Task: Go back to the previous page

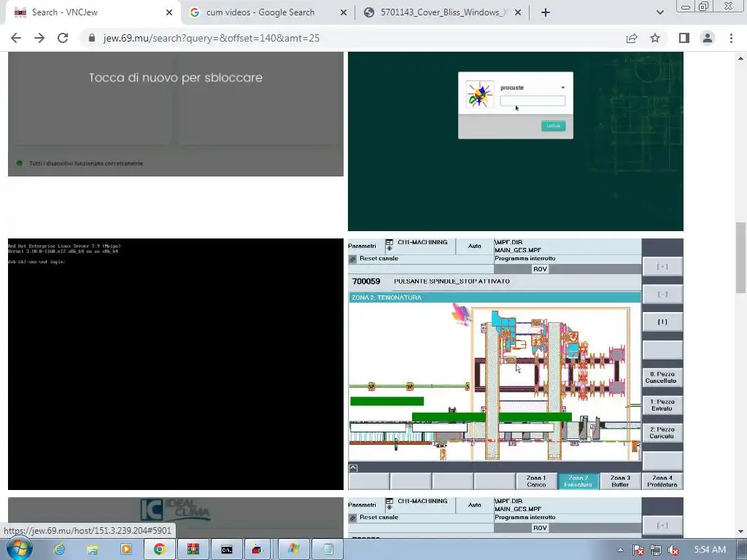Action: [x=16, y=38]
